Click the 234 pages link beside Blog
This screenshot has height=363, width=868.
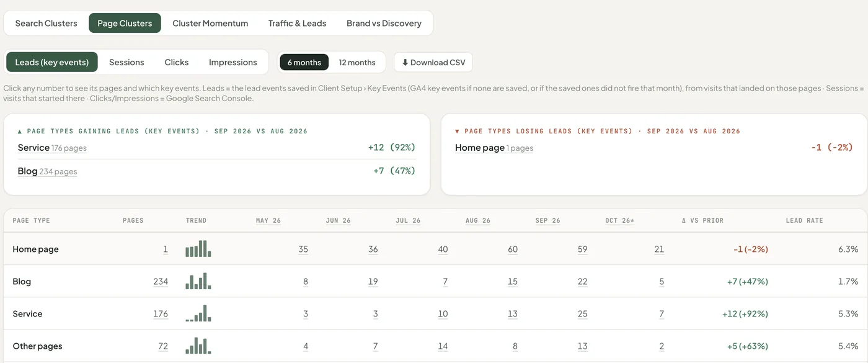58,171
